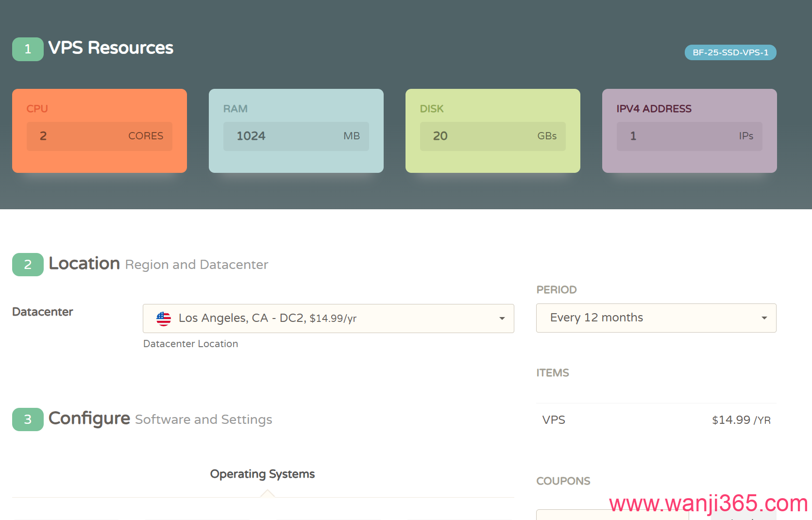
Task: Select the IPv4 address count field
Action: 689,136
